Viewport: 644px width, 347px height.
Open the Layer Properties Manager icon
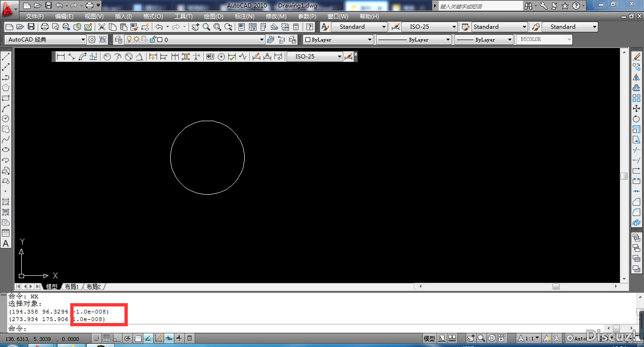tap(118, 40)
